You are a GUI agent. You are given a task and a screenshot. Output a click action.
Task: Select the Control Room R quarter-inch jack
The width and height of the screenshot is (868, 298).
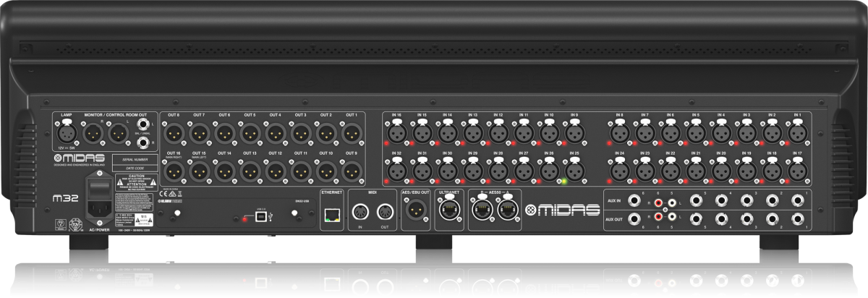143,142
